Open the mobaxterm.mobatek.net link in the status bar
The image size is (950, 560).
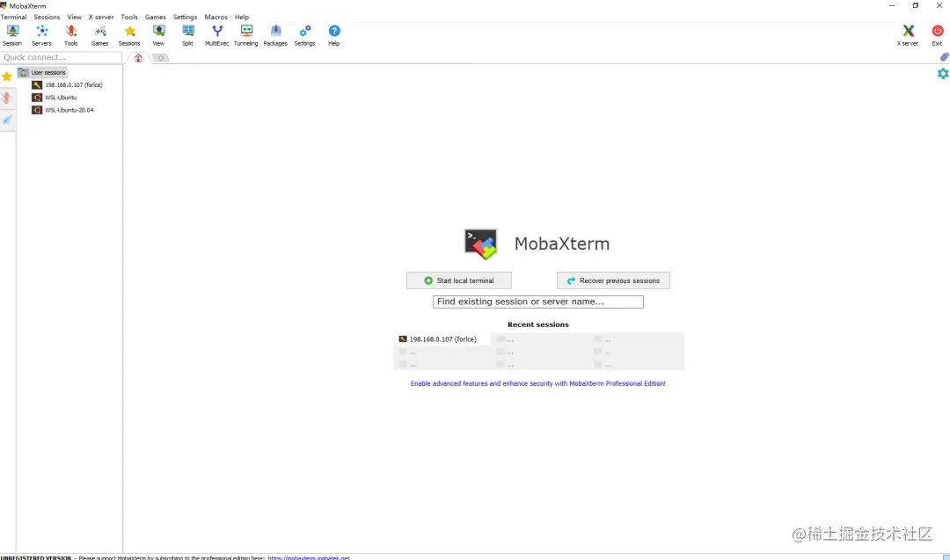tap(309, 557)
